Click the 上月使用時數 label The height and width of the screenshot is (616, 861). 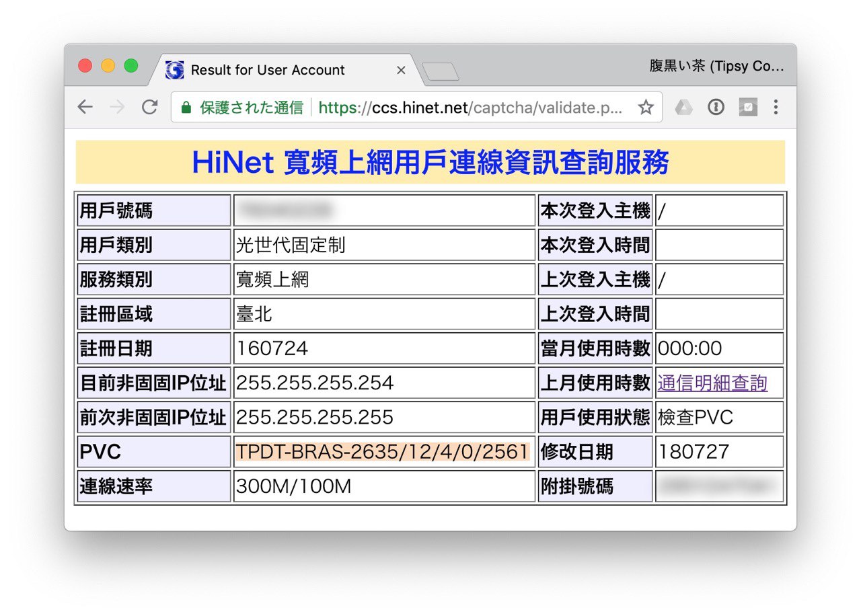pos(595,383)
